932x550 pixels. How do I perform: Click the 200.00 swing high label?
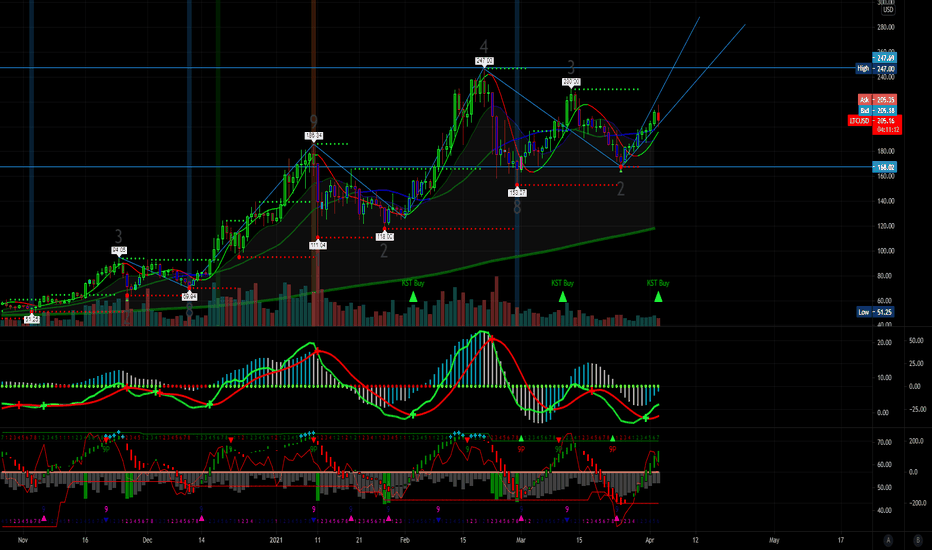(571, 82)
